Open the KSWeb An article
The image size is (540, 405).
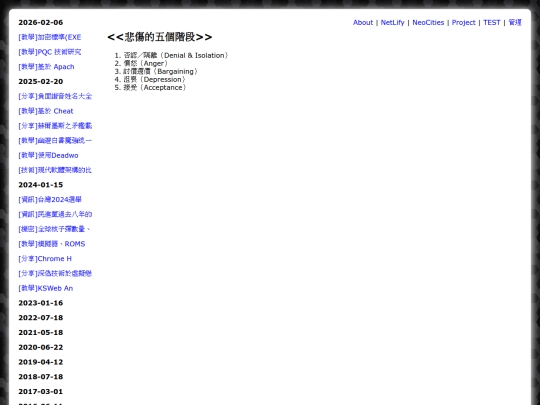pyautogui.click(x=46, y=289)
